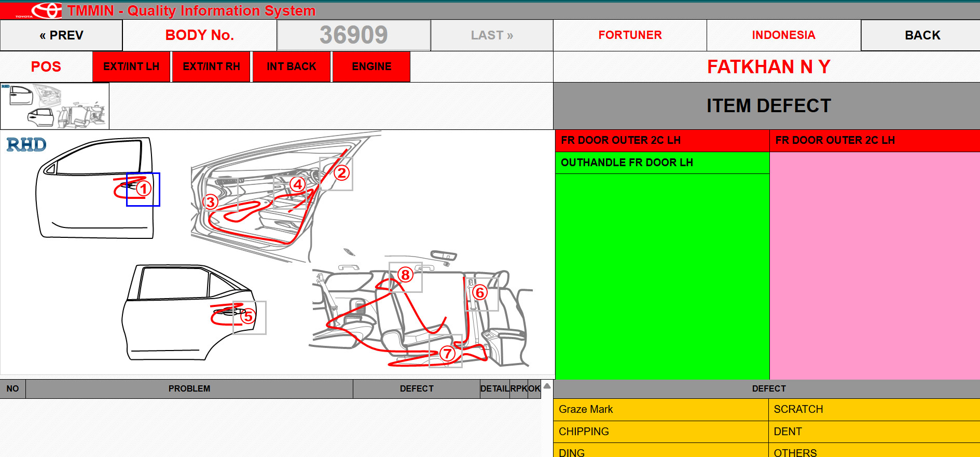Click the scroll-up arrow of the problem table
Viewport: 980px width, 457px height.
click(547, 386)
